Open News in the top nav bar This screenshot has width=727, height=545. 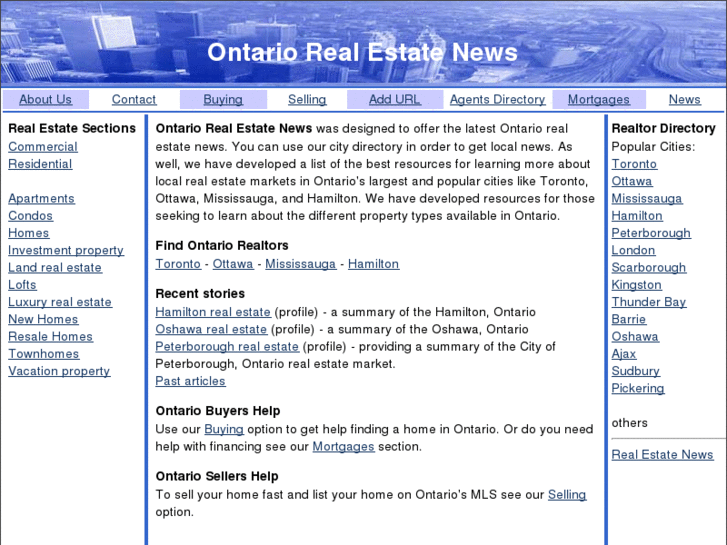point(684,100)
